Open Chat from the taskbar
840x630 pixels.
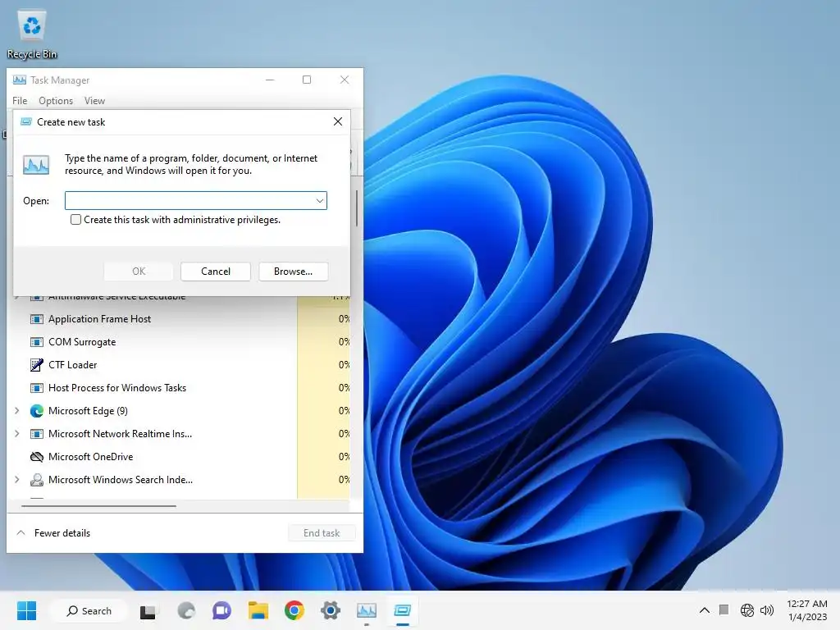pyautogui.click(x=221, y=610)
